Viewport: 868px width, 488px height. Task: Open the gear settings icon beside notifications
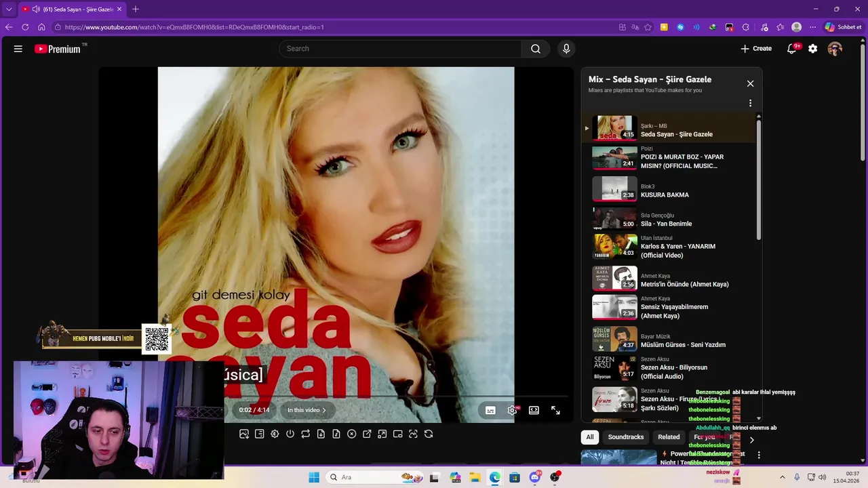812,49
